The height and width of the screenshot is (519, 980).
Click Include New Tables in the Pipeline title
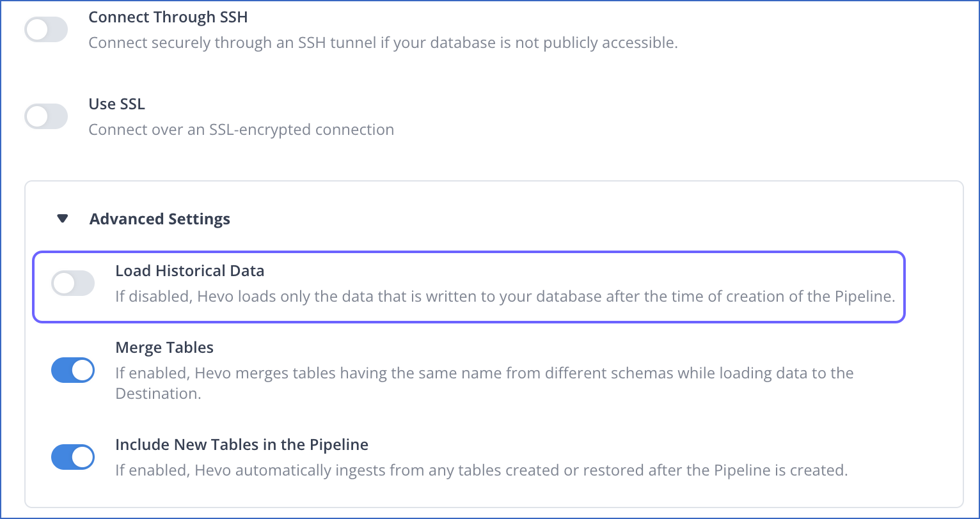(x=242, y=444)
